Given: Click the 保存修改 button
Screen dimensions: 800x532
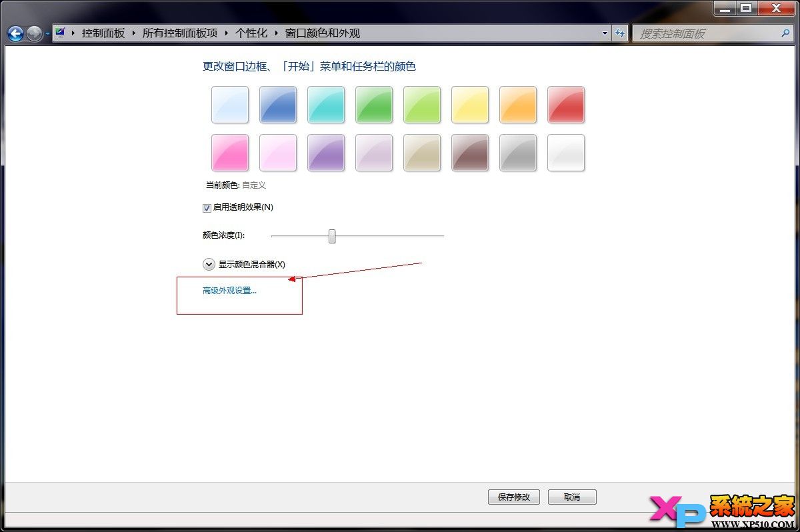Looking at the screenshot, I should pyautogui.click(x=513, y=497).
